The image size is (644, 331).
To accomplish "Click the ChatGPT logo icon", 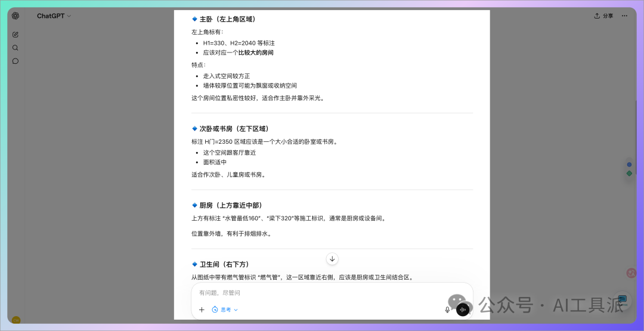I will [x=15, y=16].
